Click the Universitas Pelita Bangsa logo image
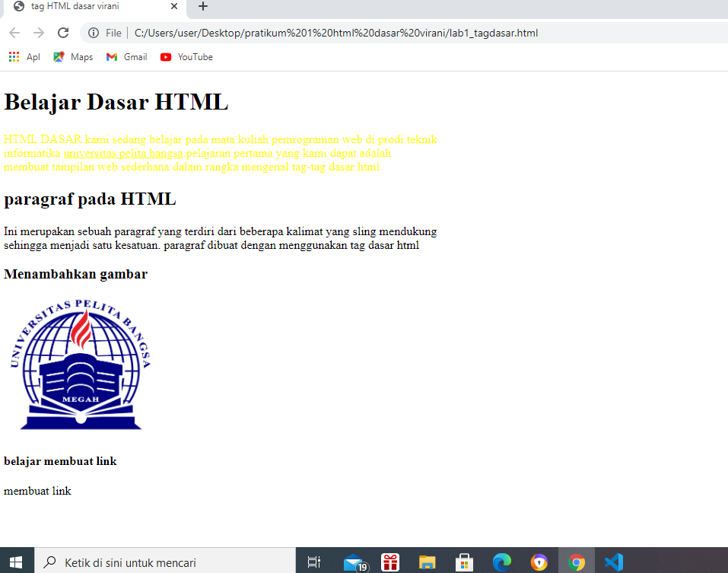 coord(78,364)
